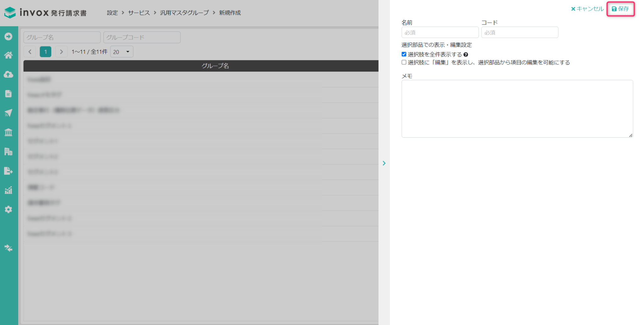Select the document icon in the sidebar
This screenshot has height=325, width=644.
[8, 94]
